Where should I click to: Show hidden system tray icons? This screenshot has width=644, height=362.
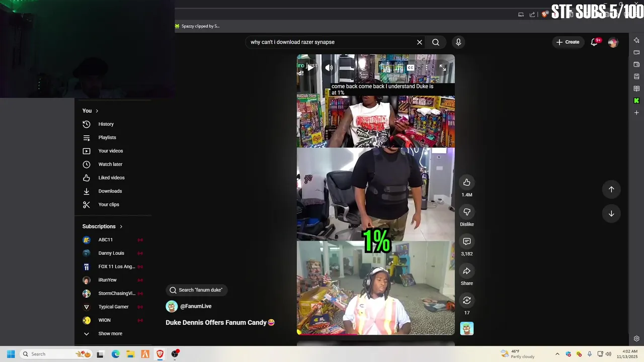[x=557, y=354]
